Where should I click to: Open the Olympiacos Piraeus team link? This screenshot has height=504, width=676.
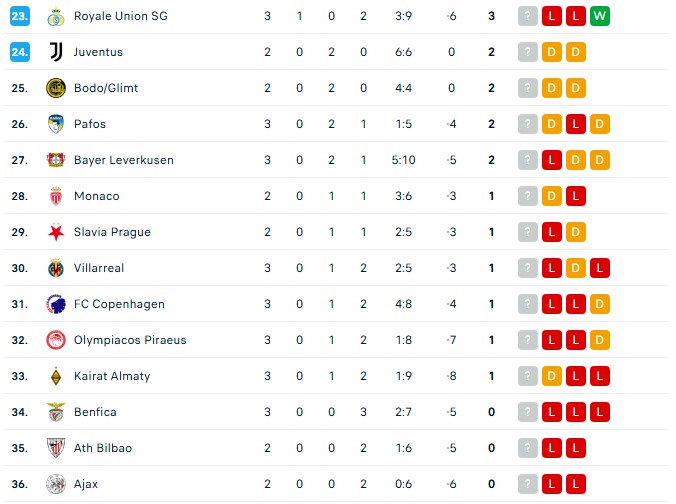tap(130, 340)
